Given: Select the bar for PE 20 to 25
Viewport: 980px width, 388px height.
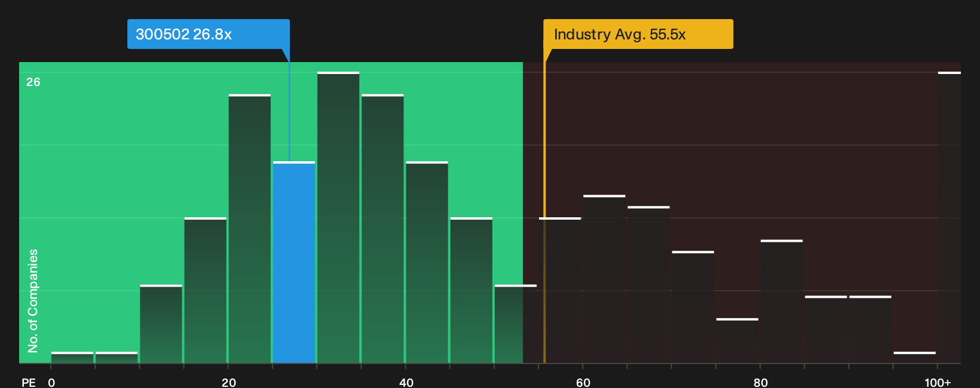Looking at the screenshot, I should (x=250, y=229).
